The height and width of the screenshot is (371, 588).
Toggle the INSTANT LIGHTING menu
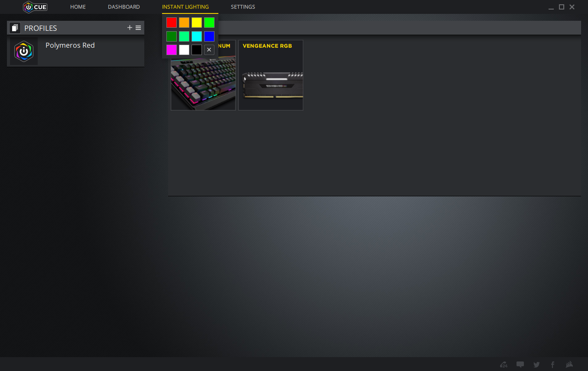(x=185, y=7)
